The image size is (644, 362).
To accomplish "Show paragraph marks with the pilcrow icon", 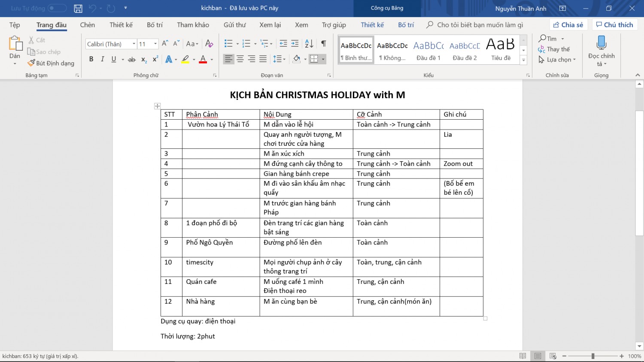I will pos(324,44).
